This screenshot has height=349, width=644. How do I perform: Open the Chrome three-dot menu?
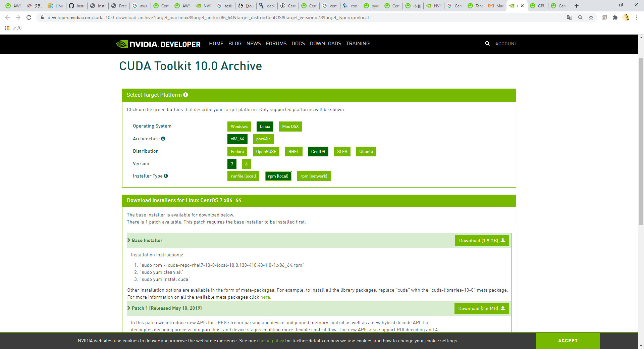(637, 17)
